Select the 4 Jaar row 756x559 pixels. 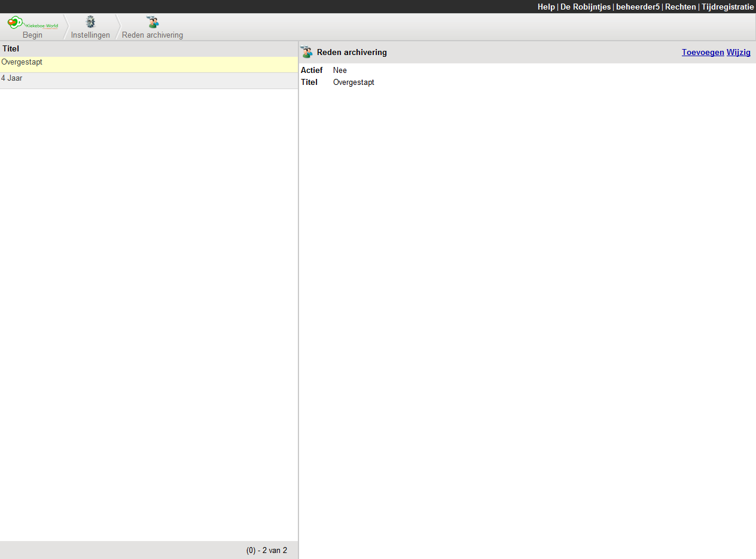point(12,78)
